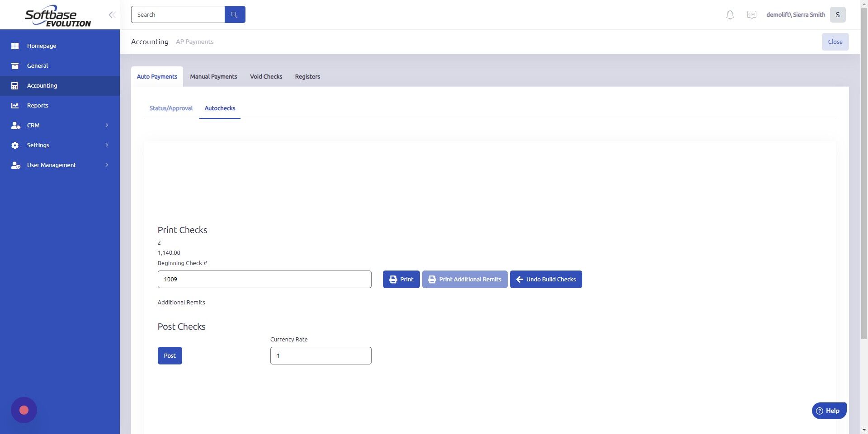This screenshot has height=434, width=868.
Task: Click the search magnifier icon
Action: 235,14
